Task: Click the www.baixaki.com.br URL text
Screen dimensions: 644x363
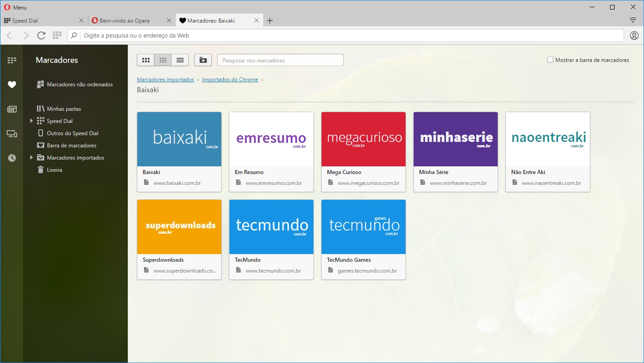Action: tap(177, 183)
